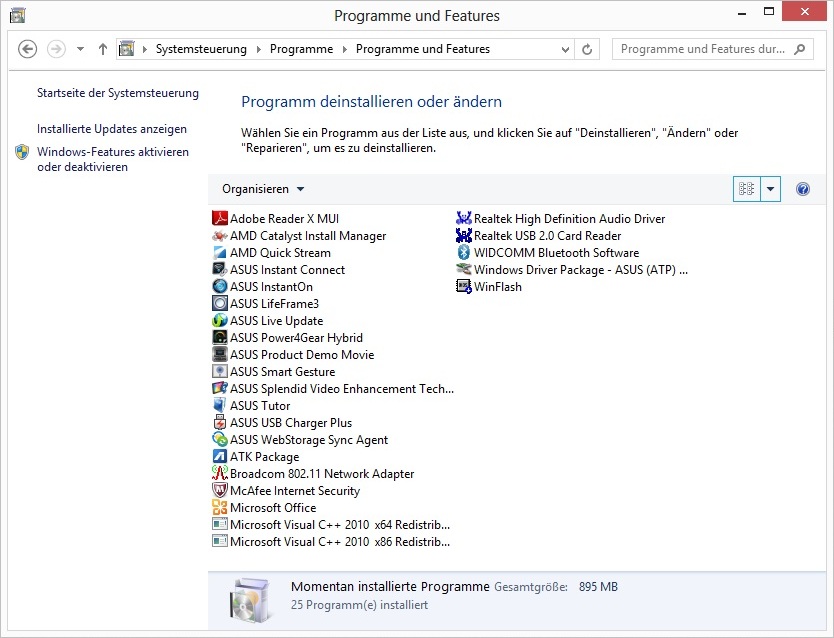The image size is (834, 638).
Task: Open the Organisieren dropdown menu
Action: [263, 189]
